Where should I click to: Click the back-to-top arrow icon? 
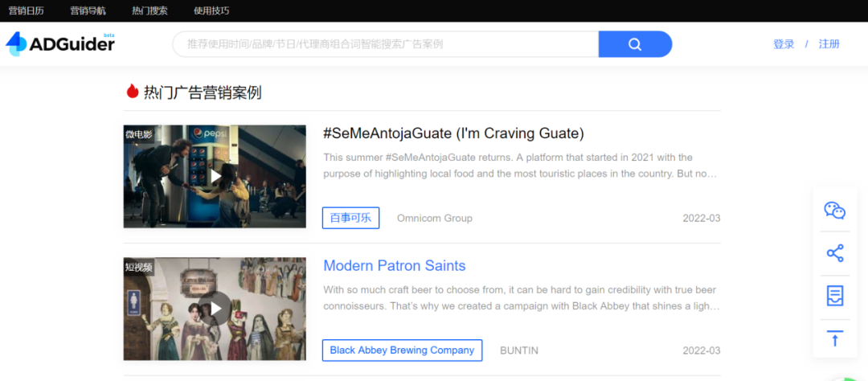(835, 338)
